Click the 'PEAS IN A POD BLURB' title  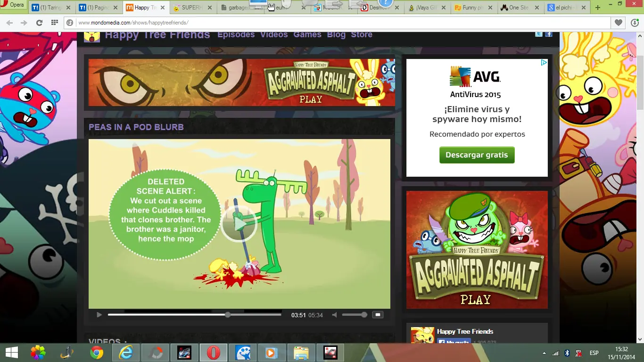(136, 127)
